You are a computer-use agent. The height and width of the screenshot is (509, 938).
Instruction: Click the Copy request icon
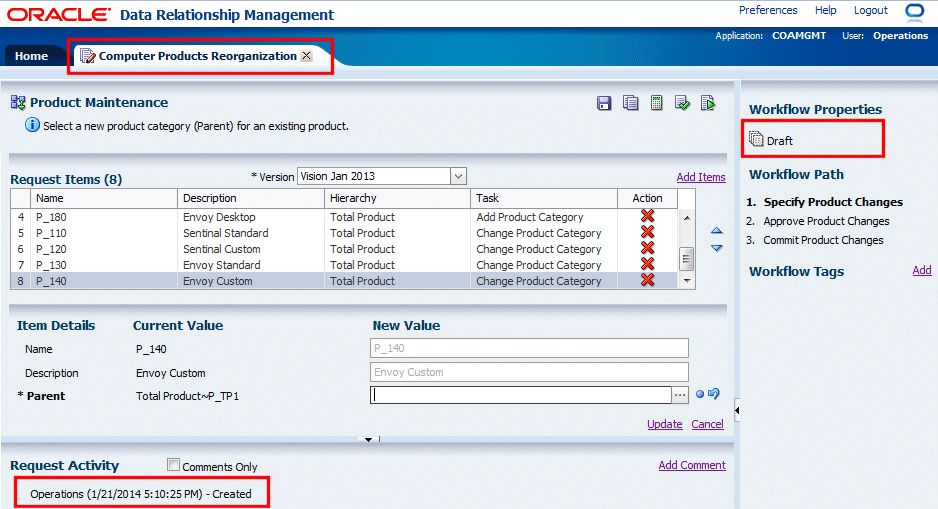pyautogui.click(x=631, y=103)
